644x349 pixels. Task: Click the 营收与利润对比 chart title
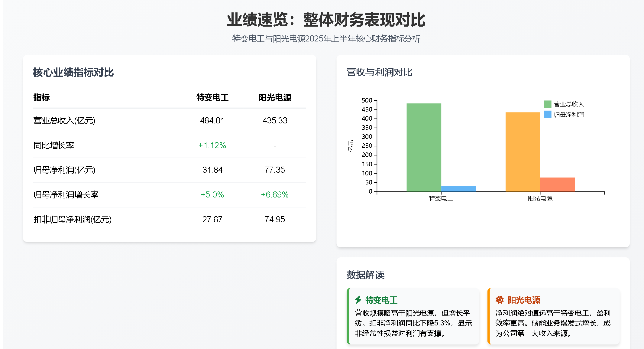(x=379, y=72)
